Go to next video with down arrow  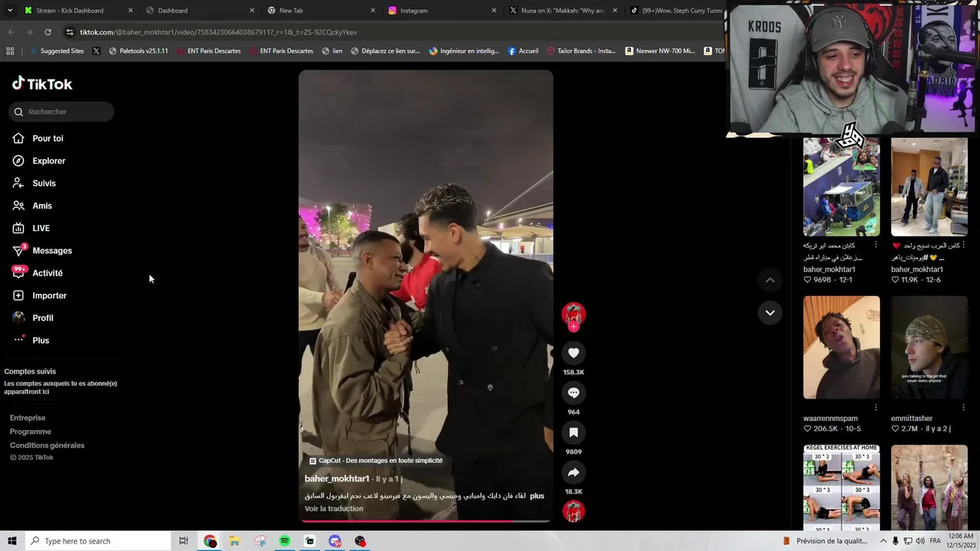pos(770,312)
